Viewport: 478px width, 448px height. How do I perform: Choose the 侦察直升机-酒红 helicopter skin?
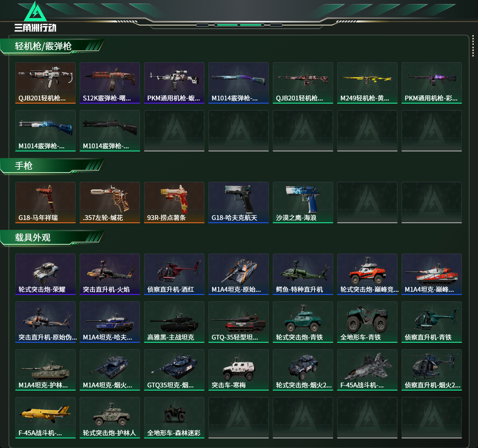click(174, 274)
